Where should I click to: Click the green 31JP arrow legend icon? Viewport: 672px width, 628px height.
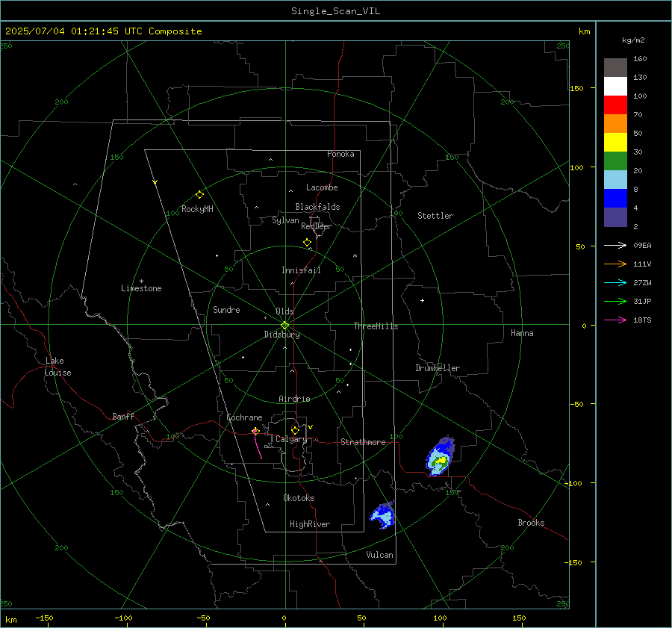point(615,302)
